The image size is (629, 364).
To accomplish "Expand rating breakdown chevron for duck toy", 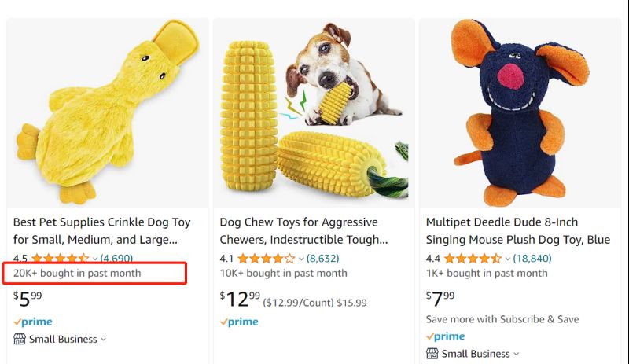I will (95, 259).
